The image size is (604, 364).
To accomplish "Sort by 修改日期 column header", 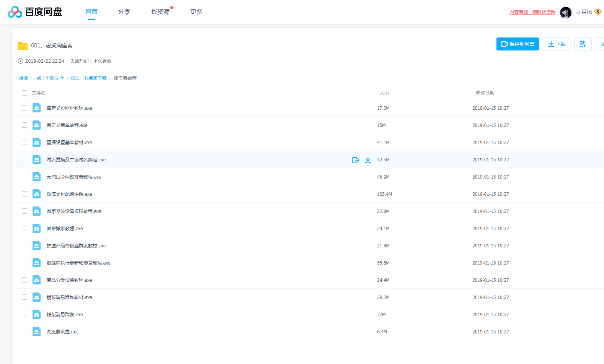I will pos(485,93).
